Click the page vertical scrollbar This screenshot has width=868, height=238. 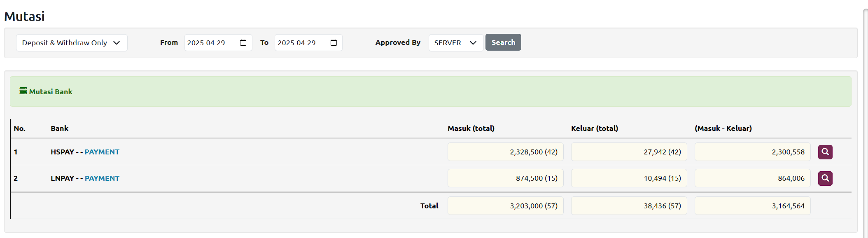click(865, 124)
